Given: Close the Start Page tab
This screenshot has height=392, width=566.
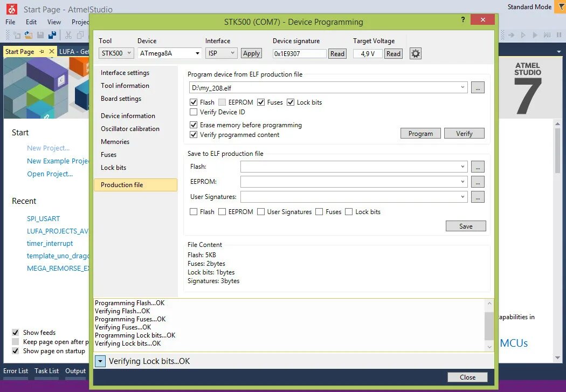Looking at the screenshot, I should 52,52.
